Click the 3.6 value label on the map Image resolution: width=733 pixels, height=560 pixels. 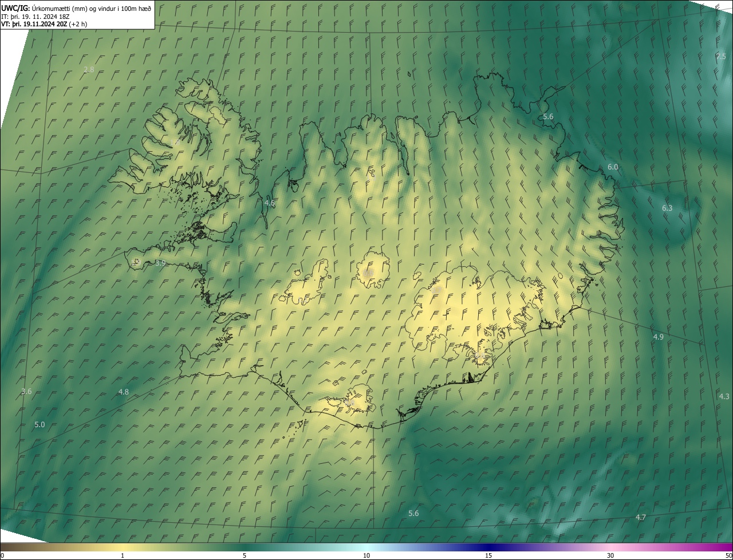tap(26, 392)
